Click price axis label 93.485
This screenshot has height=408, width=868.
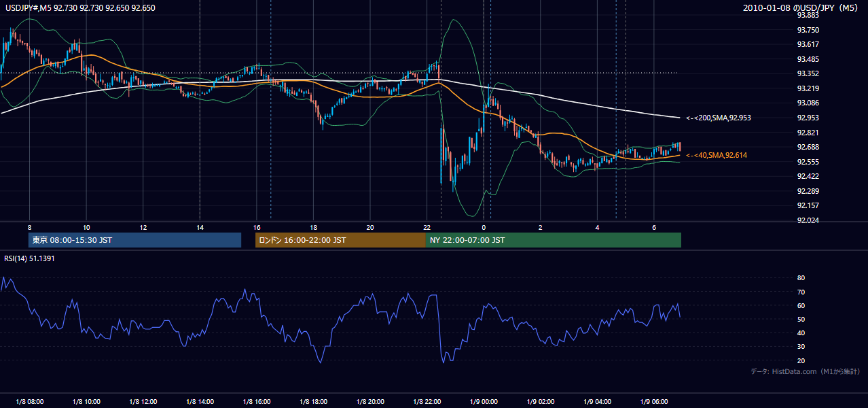(807, 59)
